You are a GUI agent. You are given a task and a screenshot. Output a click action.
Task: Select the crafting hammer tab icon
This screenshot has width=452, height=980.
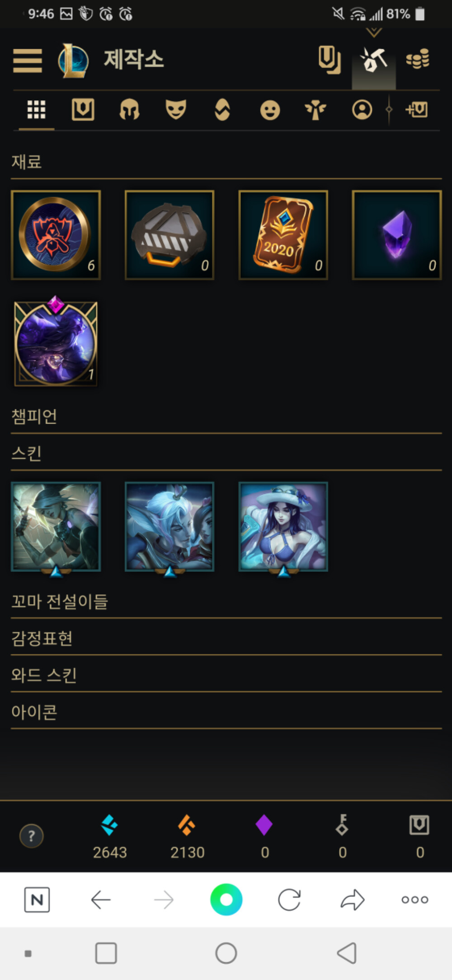tap(373, 60)
